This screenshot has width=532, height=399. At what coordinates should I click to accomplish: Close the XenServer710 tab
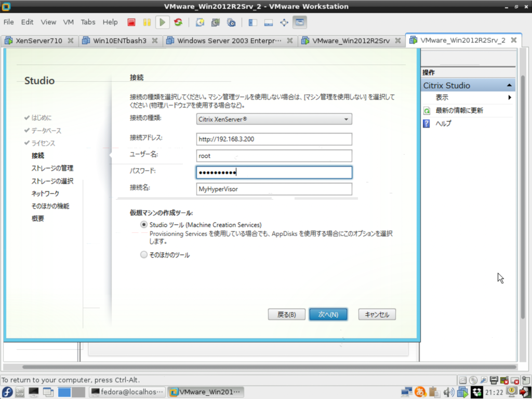[x=71, y=41]
